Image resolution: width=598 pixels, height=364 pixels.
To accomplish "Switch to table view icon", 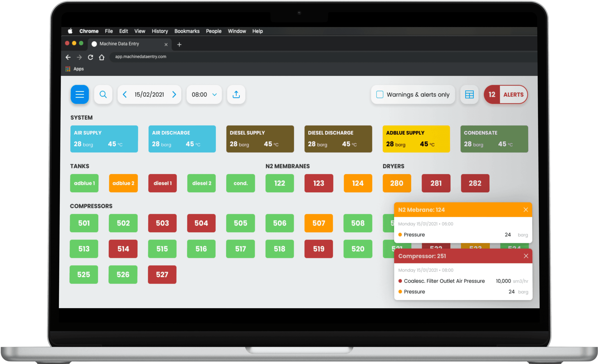I will (469, 94).
